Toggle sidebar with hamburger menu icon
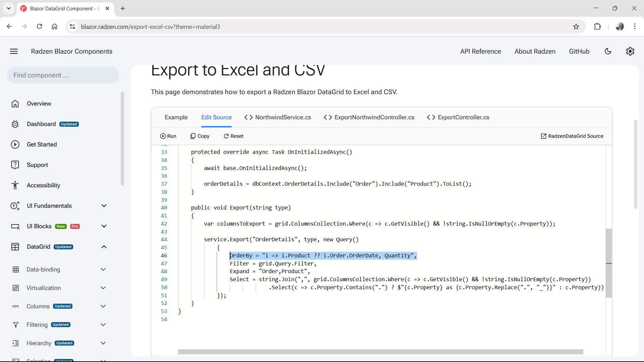The height and width of the screenshot is (362, 644). (x=14, y=51)
